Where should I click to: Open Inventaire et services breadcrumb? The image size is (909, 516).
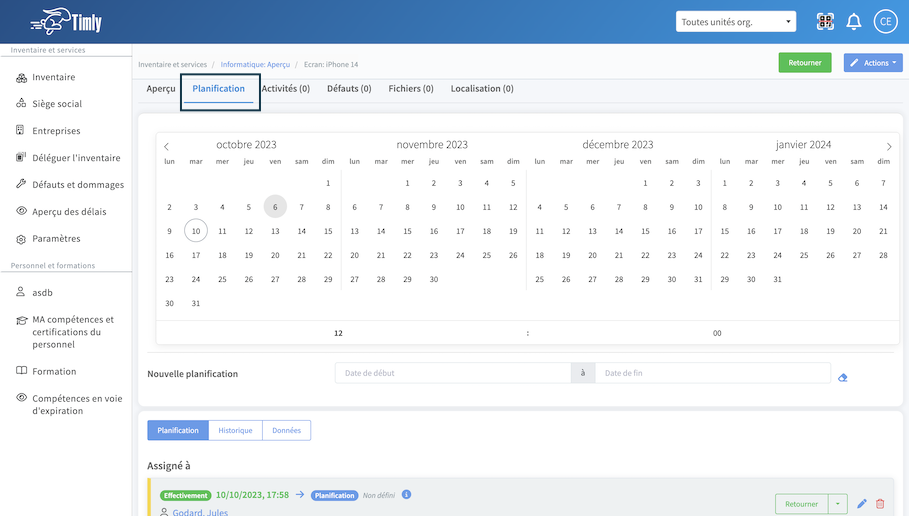[x=172, y=64]
